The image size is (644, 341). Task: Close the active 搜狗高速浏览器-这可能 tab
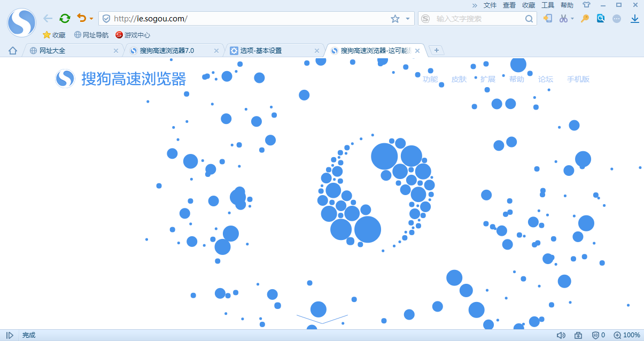click(417, 51)
